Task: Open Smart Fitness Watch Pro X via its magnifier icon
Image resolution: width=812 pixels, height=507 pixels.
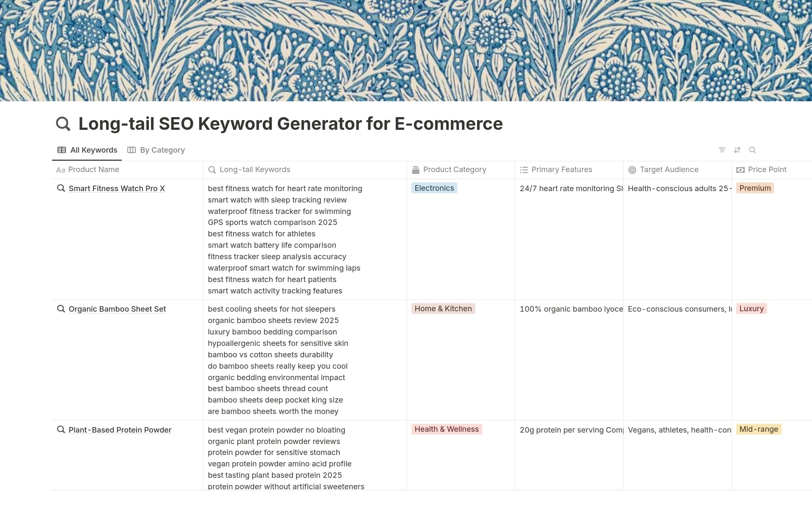Action: click(61, 188)
